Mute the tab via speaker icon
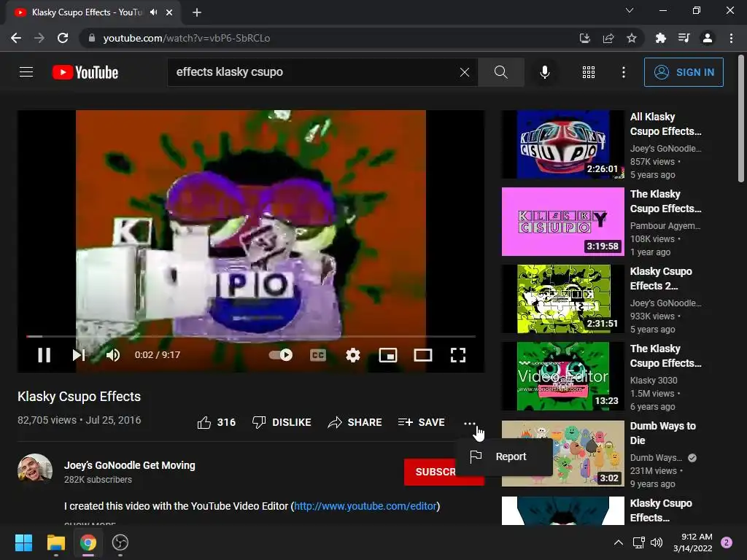 153,12
